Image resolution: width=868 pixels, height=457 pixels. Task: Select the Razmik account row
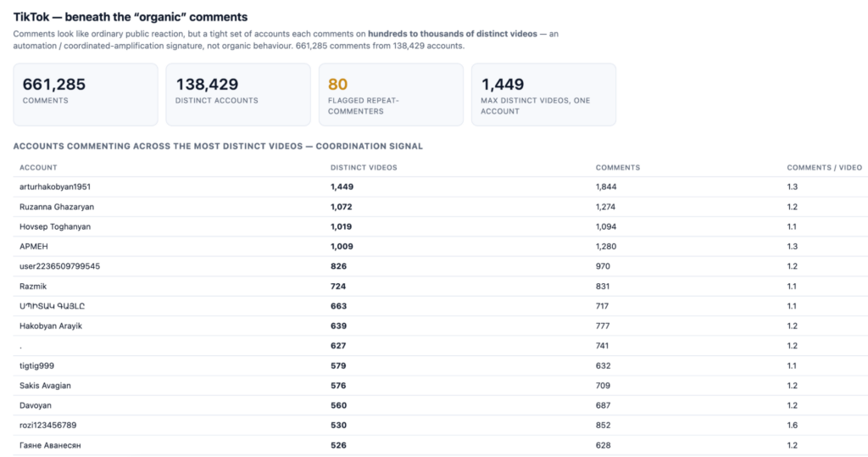pos(441,287)
